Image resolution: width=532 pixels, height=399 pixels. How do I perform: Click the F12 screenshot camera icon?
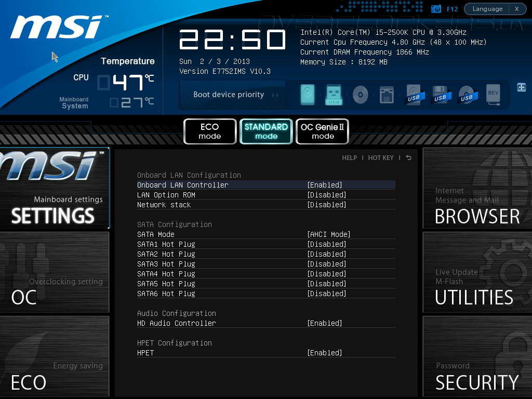436,9
